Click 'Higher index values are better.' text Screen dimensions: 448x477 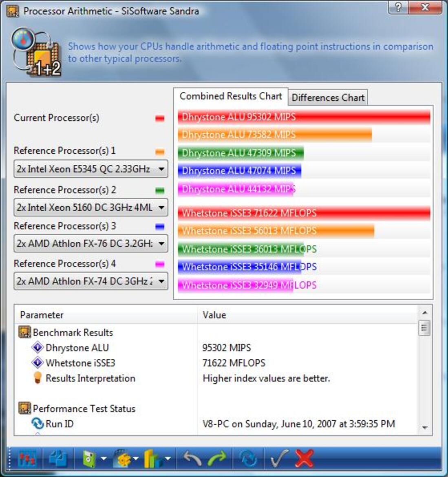(266, 378)
